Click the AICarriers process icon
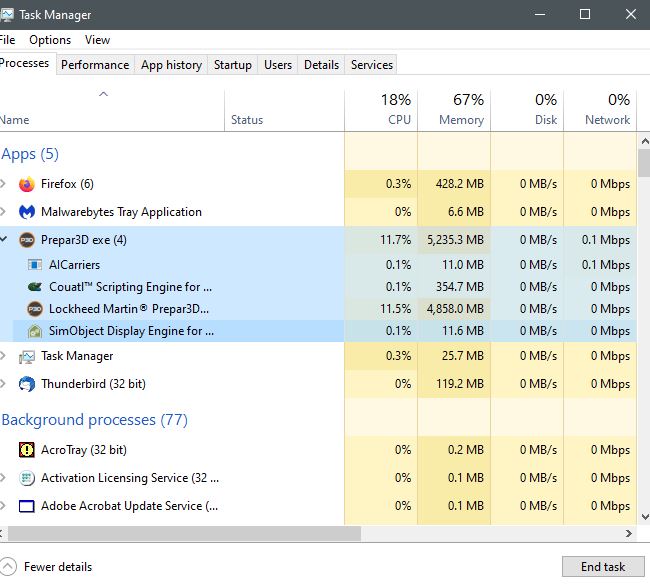 point(35,264)
